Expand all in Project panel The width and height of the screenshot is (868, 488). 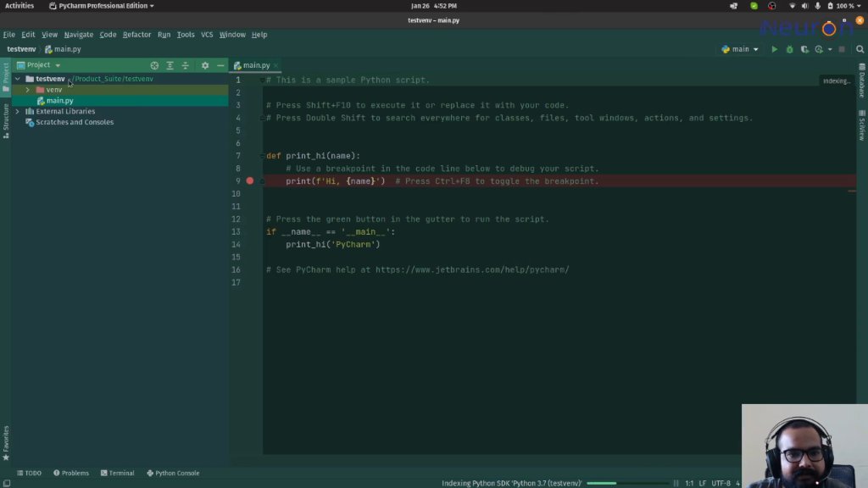click(x=170, y=65)
